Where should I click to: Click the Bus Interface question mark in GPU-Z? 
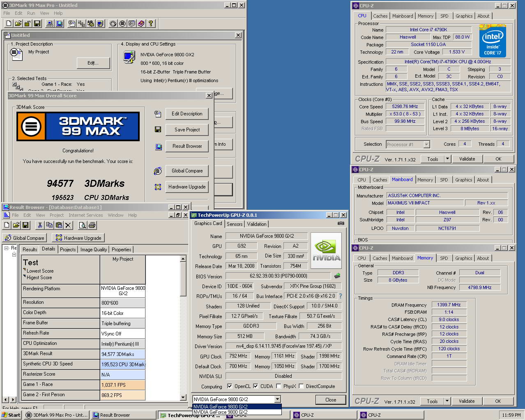click(x=340, y=296)
